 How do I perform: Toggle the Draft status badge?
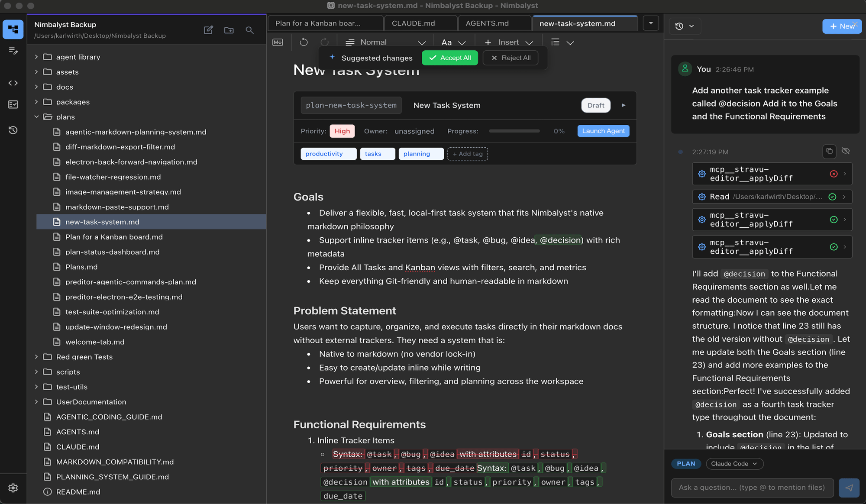pyautogui.click(x=596, y=105)
